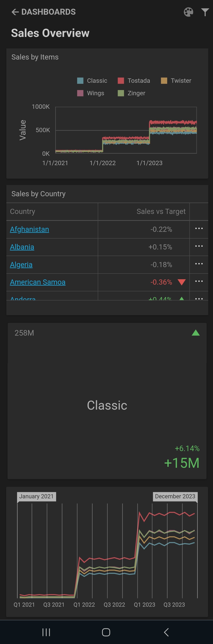Click the red down arrow for American Samoa
The height and width of the screenshot is (644, 213).
[181, 282]
